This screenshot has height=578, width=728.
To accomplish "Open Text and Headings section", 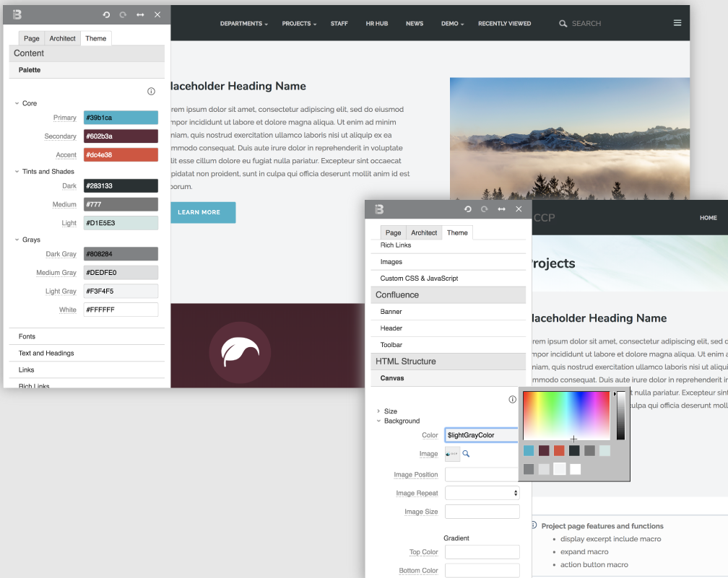I will pos(87,353).
